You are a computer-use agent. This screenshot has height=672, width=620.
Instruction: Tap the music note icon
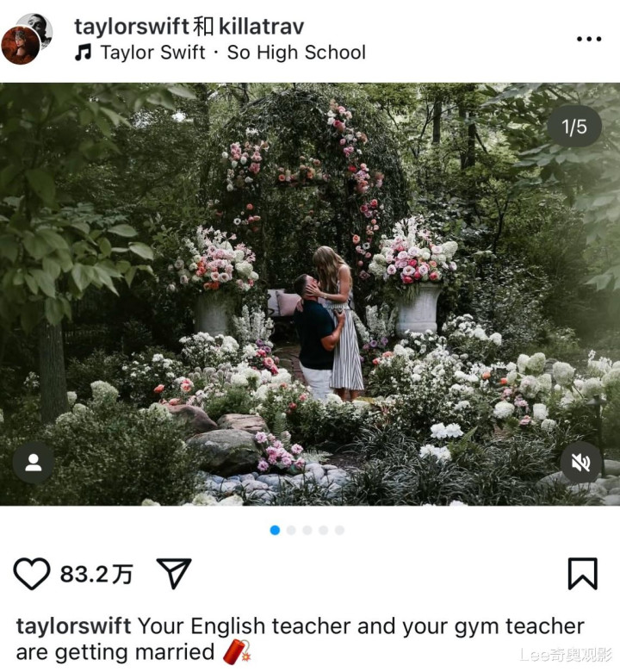84,53
